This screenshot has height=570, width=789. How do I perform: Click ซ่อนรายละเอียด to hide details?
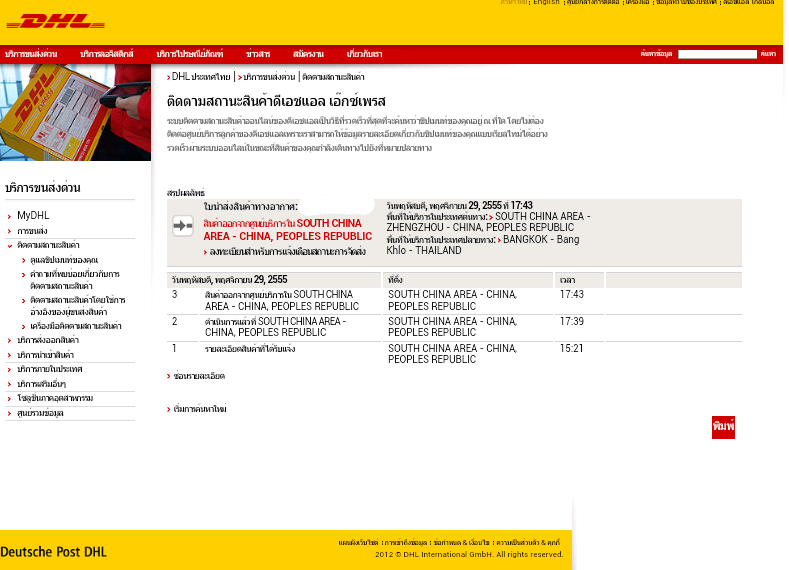coord(199,376)
